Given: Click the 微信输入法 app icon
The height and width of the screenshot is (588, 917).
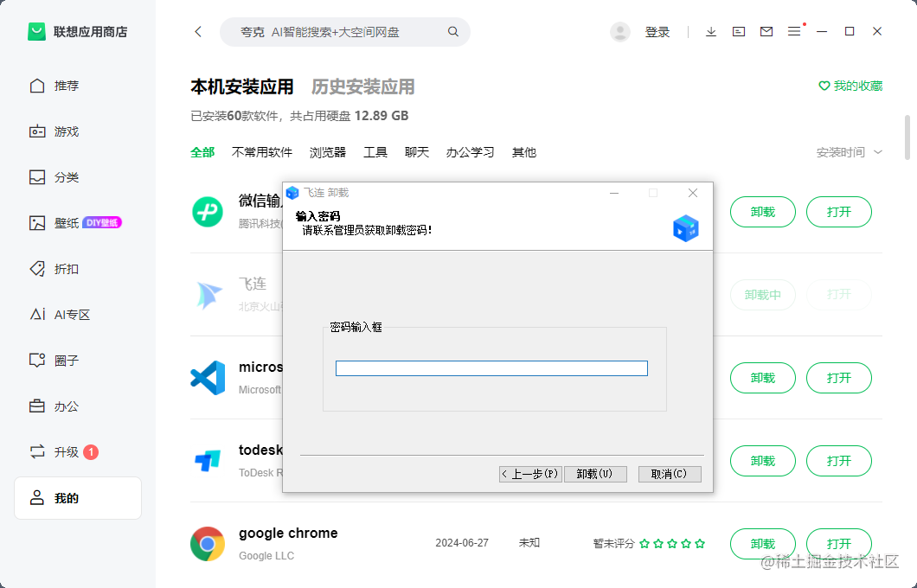Looking at the screenshot, I should click(x=208, y=212).
